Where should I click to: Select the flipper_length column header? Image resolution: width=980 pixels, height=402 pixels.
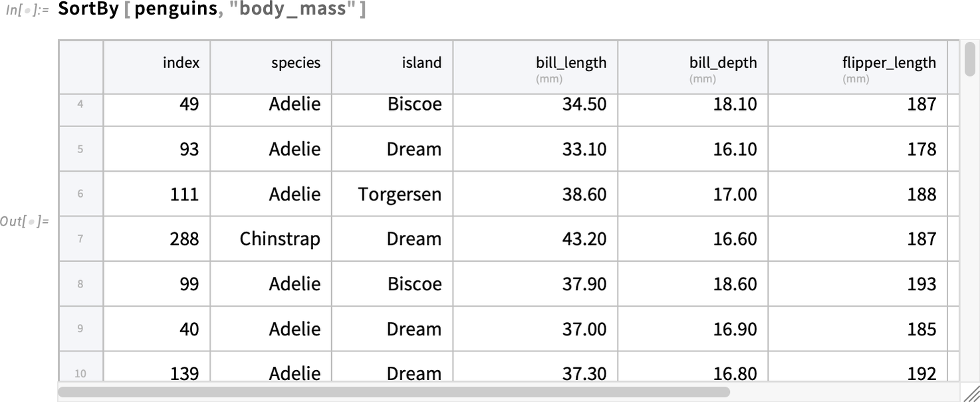858,67
